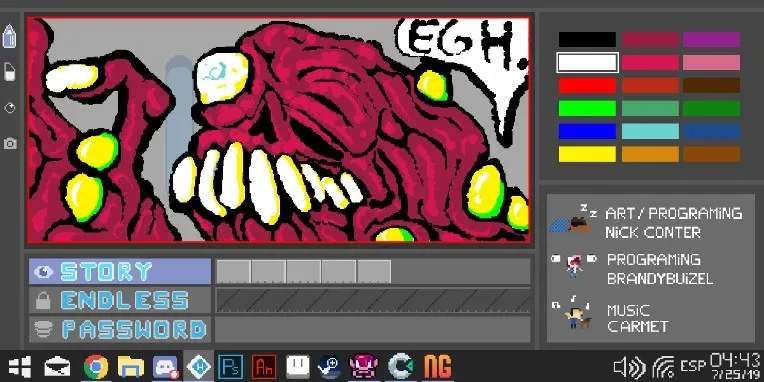This screenshot has height=382, width=764.
Task: Select the first Story level slot
Action: point(233,271)
